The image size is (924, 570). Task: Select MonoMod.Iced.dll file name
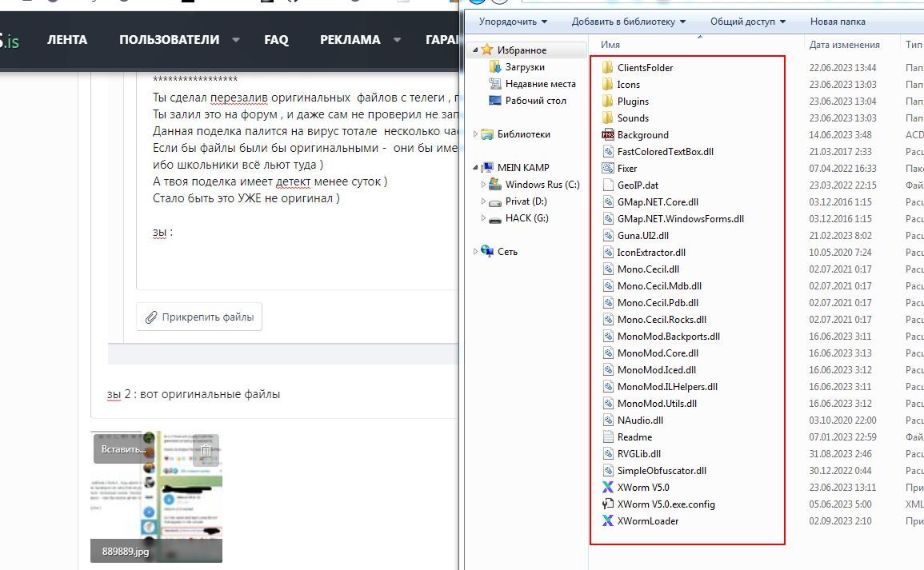pos(657,370)
